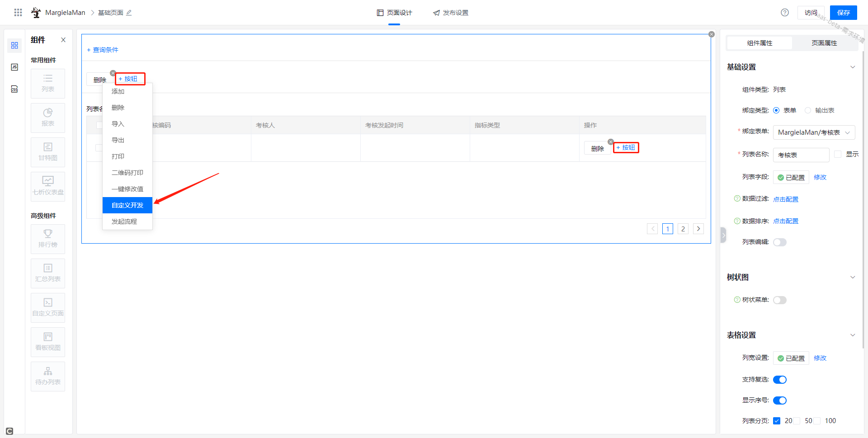Click toolbar + 按钮 add link

pos(128,79)
